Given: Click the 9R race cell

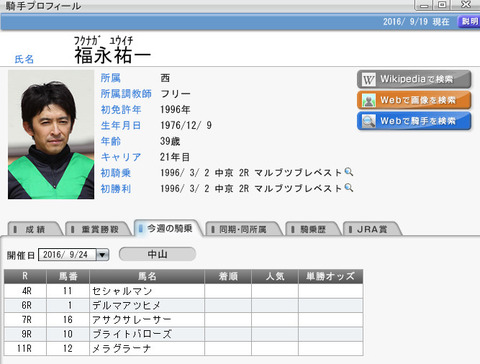Looking at the screenshot, I should (x=25, y=334).
